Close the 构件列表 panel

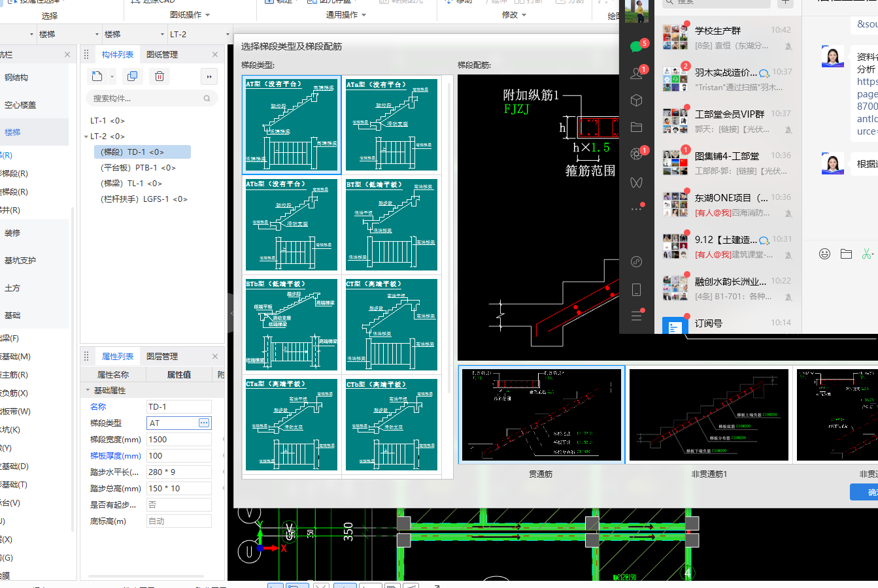(215, 54)
